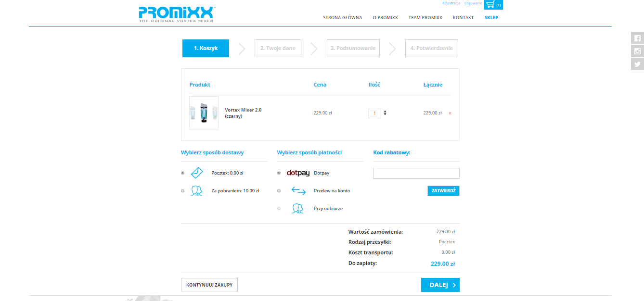
Task: Open the Facebook social sidebar icon
Action: pos(637,38)
